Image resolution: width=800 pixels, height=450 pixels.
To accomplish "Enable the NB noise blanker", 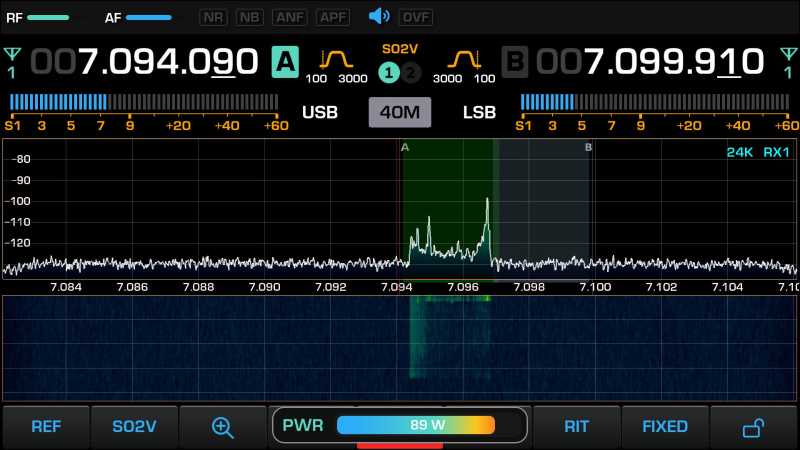I will click(250, 17).
